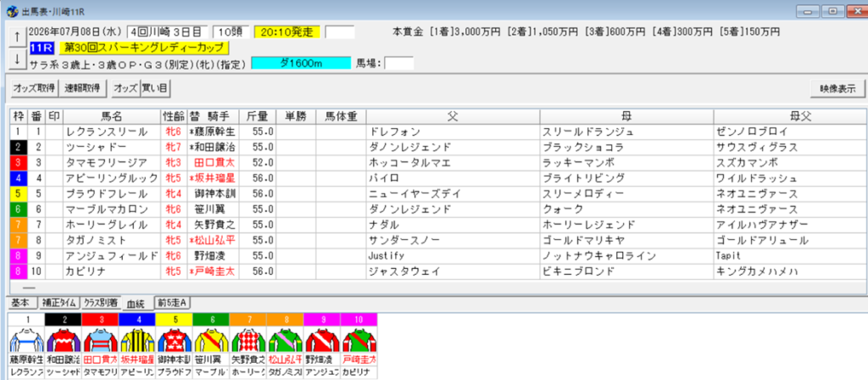
Task: Click jockey 田口貫太 in the table
Action: 214,163
